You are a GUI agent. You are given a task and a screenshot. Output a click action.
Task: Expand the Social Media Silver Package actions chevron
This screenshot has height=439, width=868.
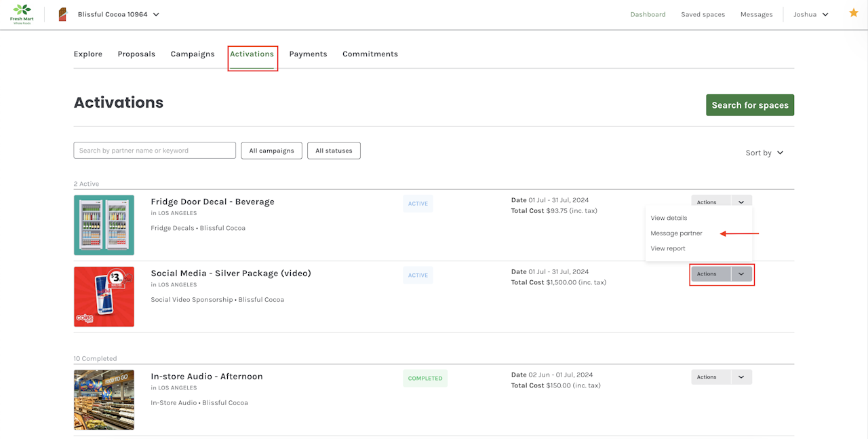click(741, 274)
